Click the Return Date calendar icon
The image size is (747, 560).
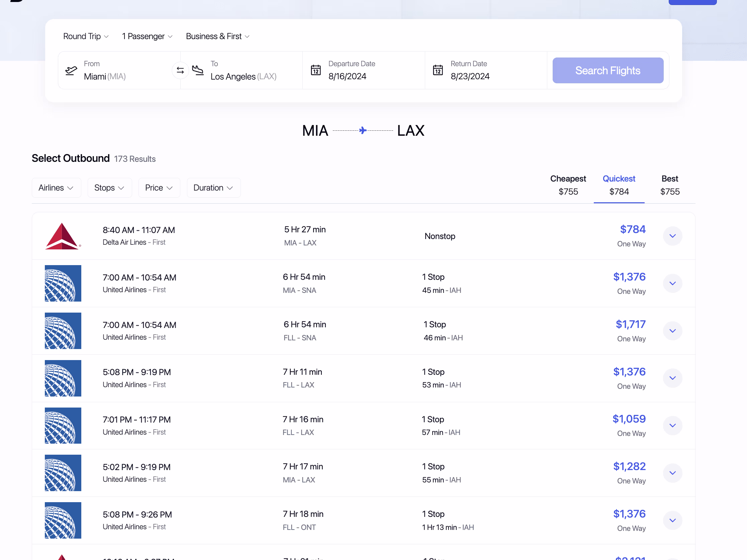[438, 70]
